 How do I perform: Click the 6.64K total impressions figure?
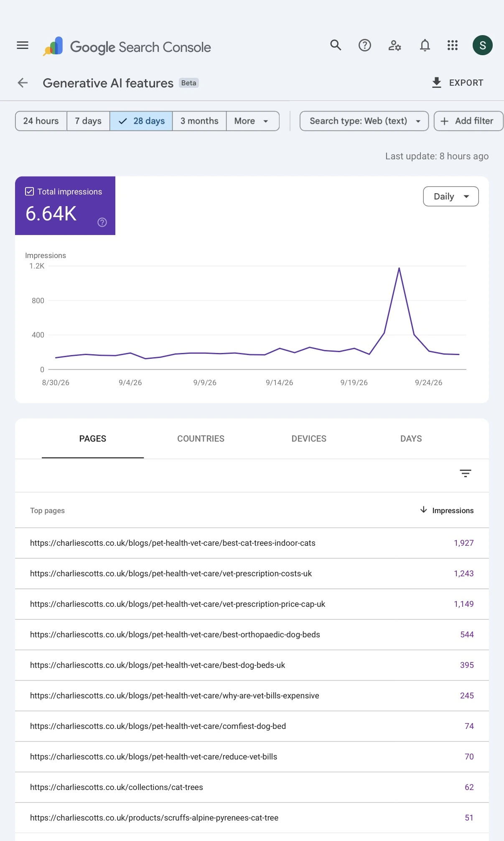click(51, 214)
